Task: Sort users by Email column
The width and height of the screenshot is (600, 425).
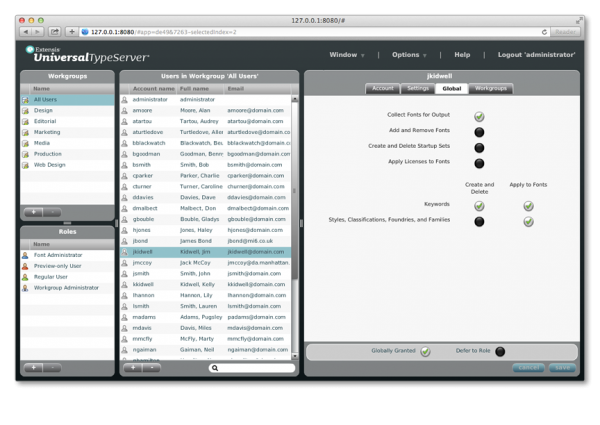Action: pyautogui.click(x=257, y=89)
